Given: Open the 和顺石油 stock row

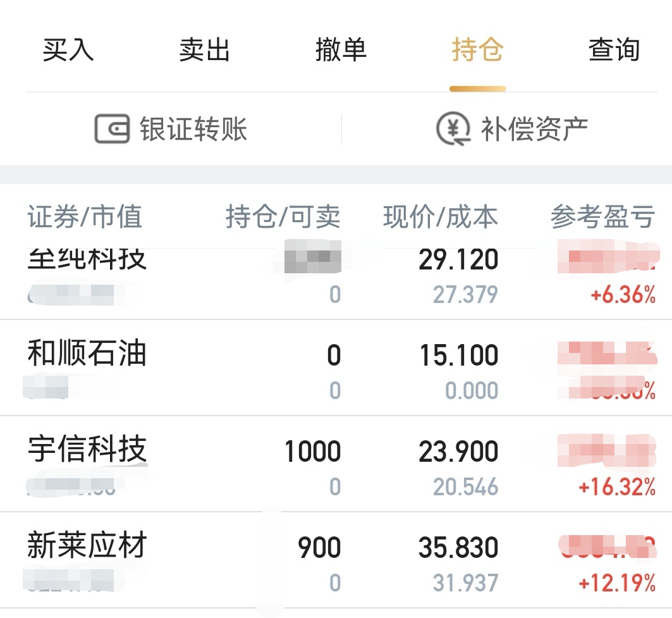Looking at the screenshot, I should [87, 354].
